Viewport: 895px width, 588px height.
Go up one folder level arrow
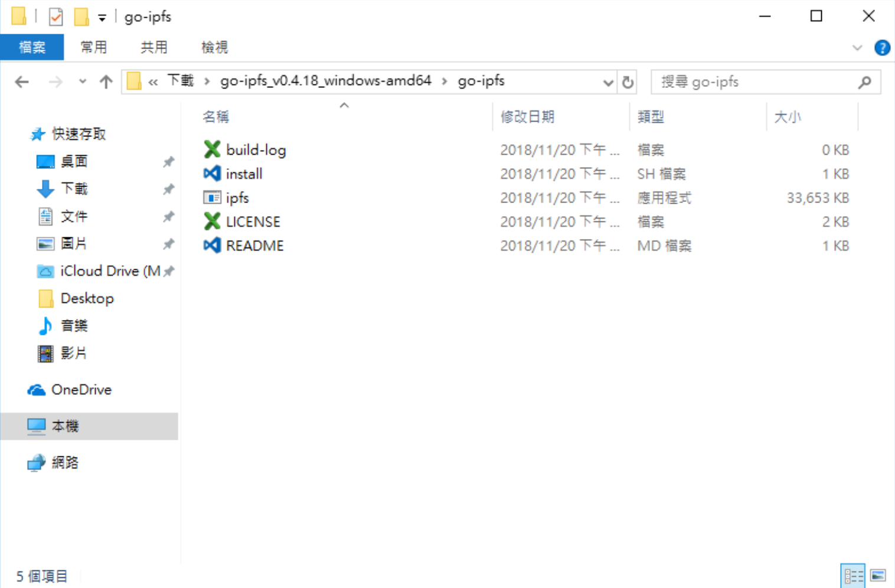coord(106,81)
